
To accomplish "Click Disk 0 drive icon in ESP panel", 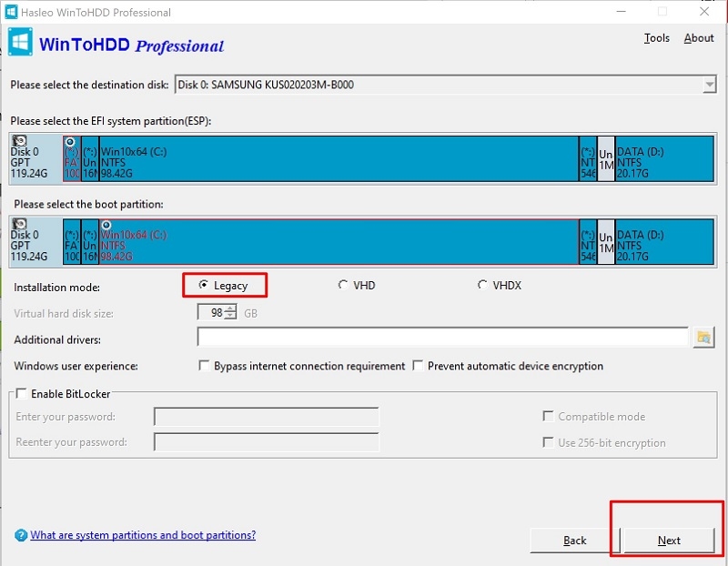I will [x=19, y=140].
